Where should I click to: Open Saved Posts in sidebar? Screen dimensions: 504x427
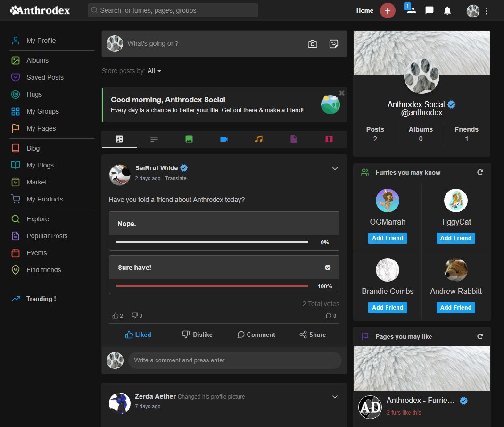[x=45, y=77]
